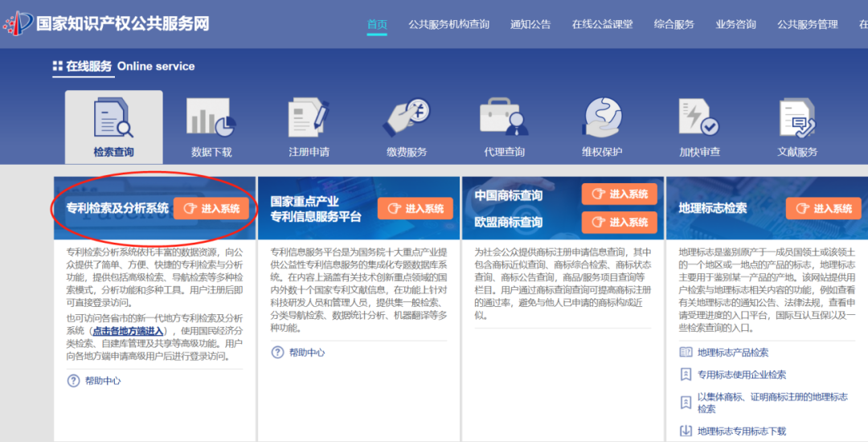The height and width of the screenshot is (442, 868).
Task: Open the 通知公告 menu item
Action: [x=530, y=24]
